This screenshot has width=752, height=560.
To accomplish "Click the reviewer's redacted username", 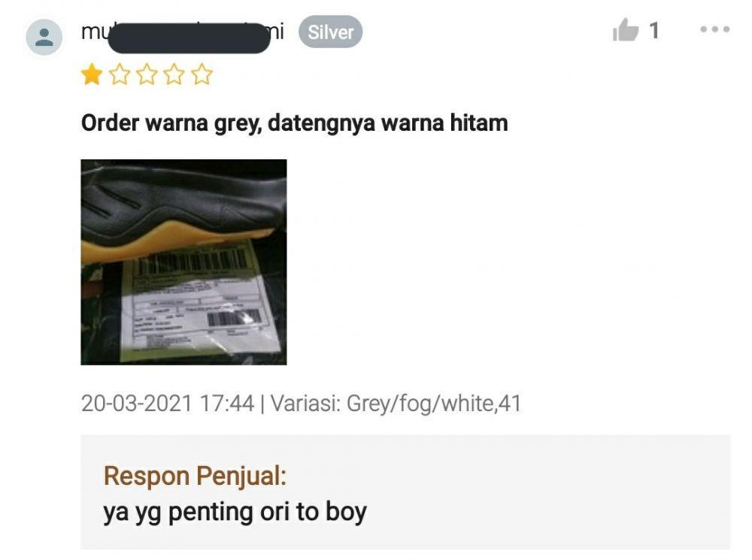I will click(183, 34).
